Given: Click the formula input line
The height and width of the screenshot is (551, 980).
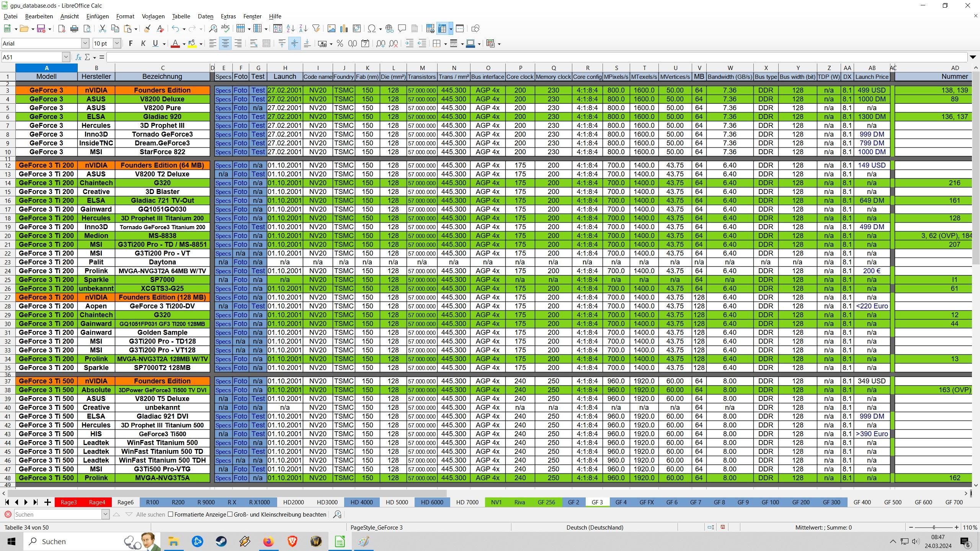Looking at the screenshot, I should [x=536, y=57].
